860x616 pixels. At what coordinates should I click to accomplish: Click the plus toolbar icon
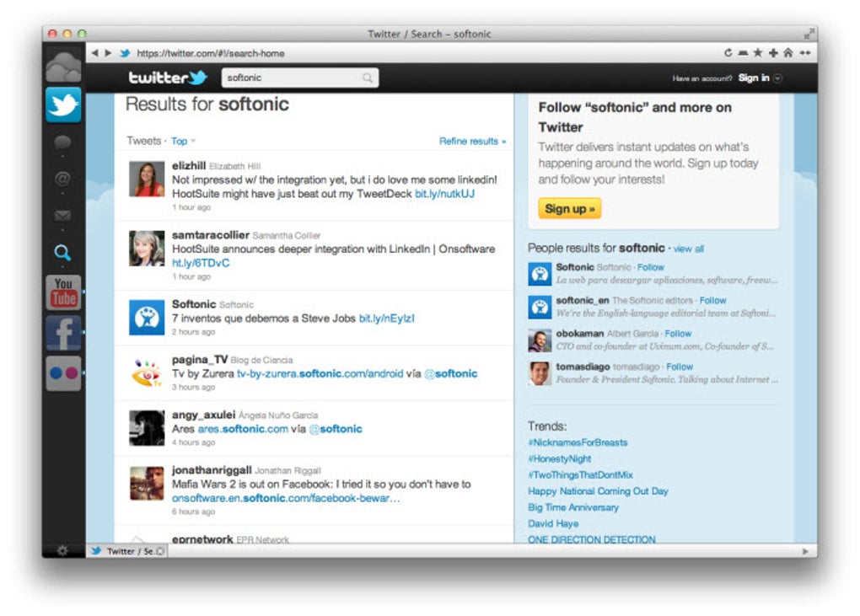(x=773, y=52)
